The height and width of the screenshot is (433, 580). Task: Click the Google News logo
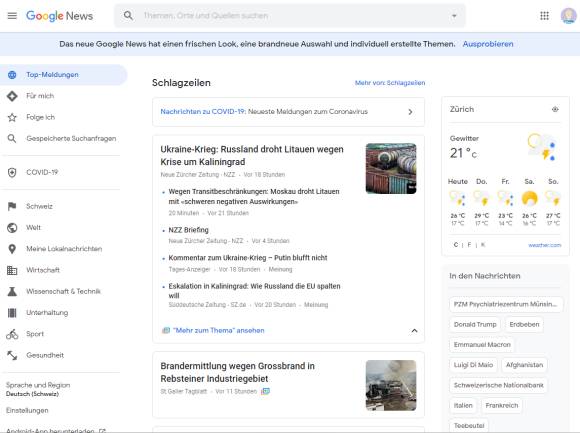coord(59,16)
